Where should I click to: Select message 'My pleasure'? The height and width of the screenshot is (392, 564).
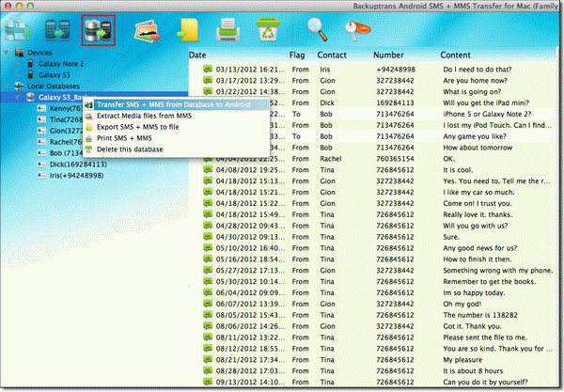(x=462, y=359)
